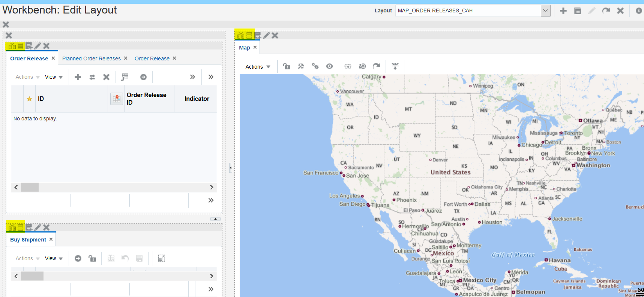Open View menu in Order Release panel
This screenshot has width=644, height=297.
pos(54,77)
